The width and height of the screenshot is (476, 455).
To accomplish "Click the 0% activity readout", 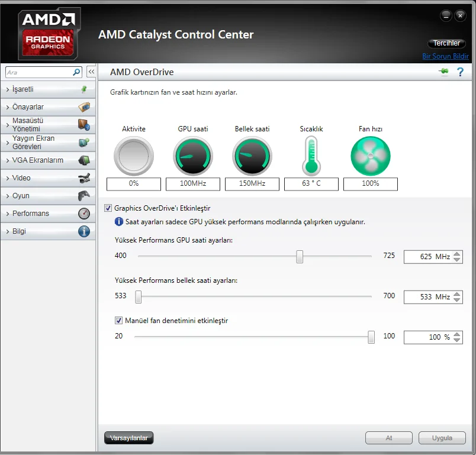I will pos(134,184).
